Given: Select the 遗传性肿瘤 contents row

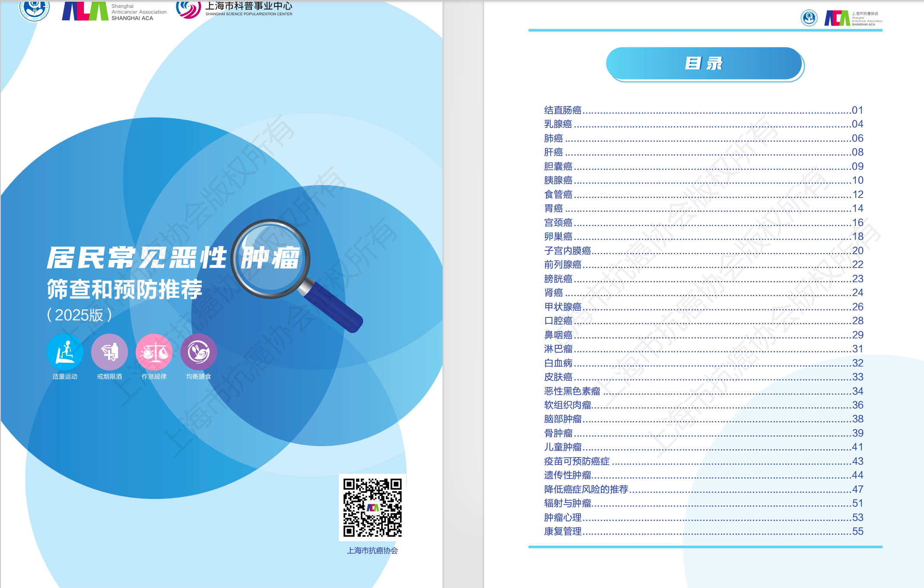Looking at the screenshot, I should (704, 475).
